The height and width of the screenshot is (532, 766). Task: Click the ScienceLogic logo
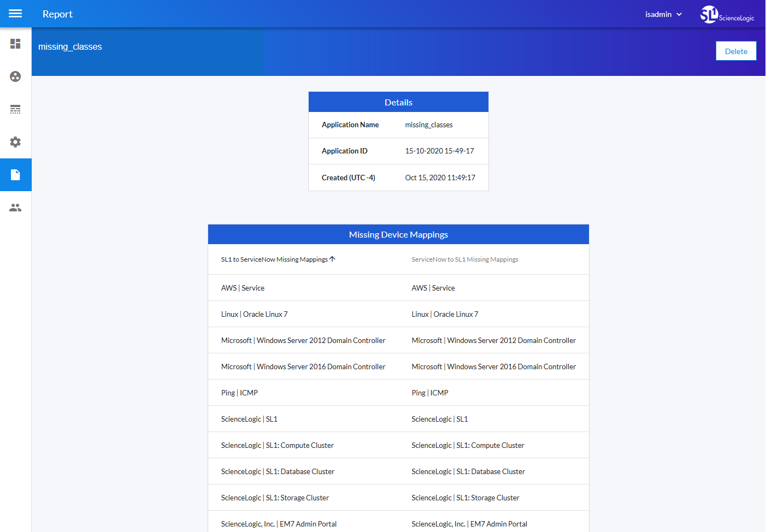(x=727, y=15)
